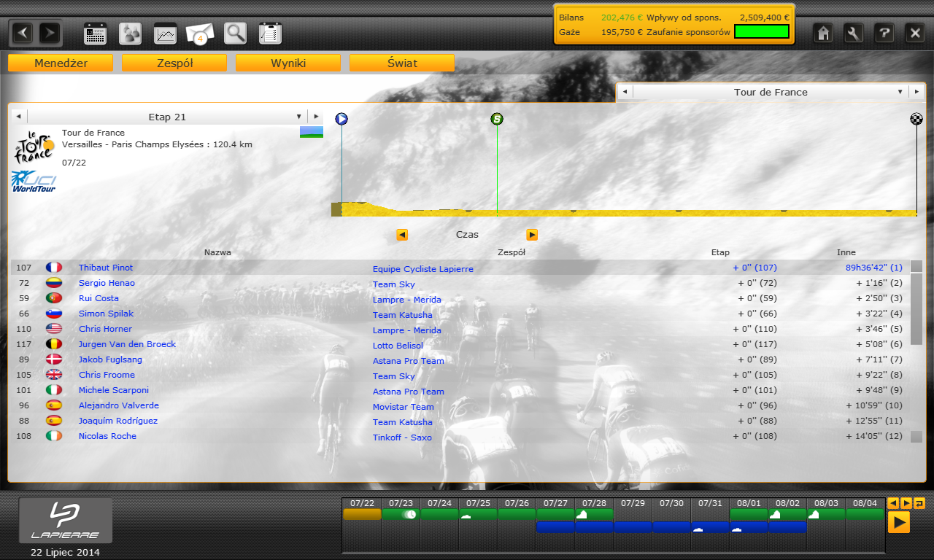The image size is (934, 560).
Task: Open the statistics chart icon
Action: [166, 34]
